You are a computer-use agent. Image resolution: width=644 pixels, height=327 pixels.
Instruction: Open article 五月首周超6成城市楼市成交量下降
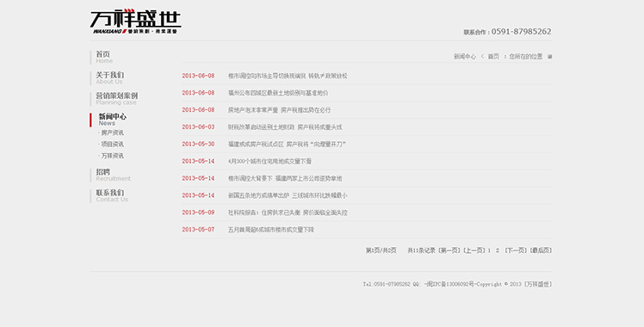[x=270, y=230]
